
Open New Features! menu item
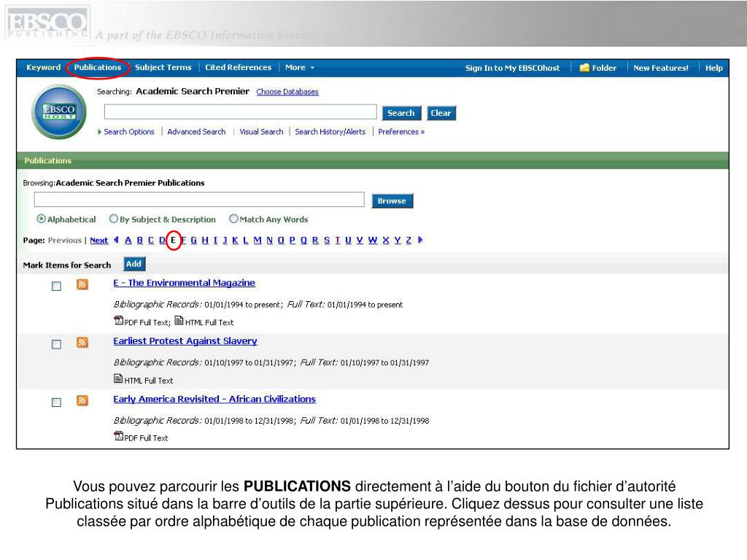pyautogui.click(x=661, y=68)
